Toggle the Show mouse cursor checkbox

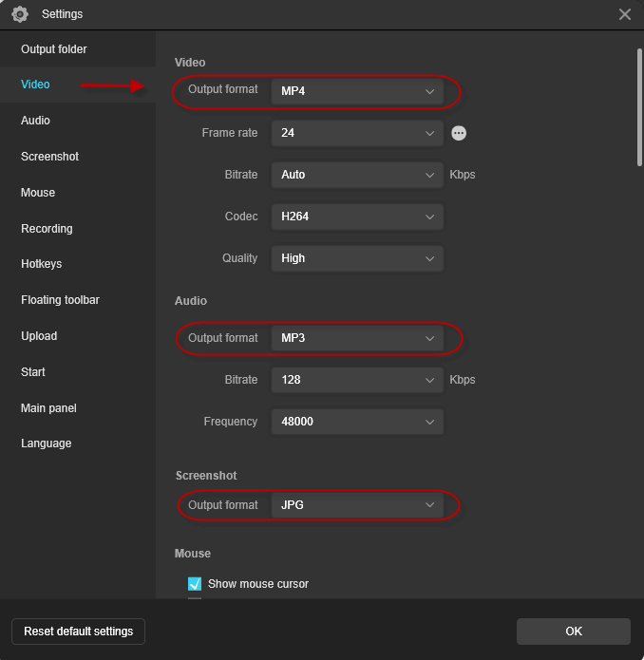pos(195,584)
